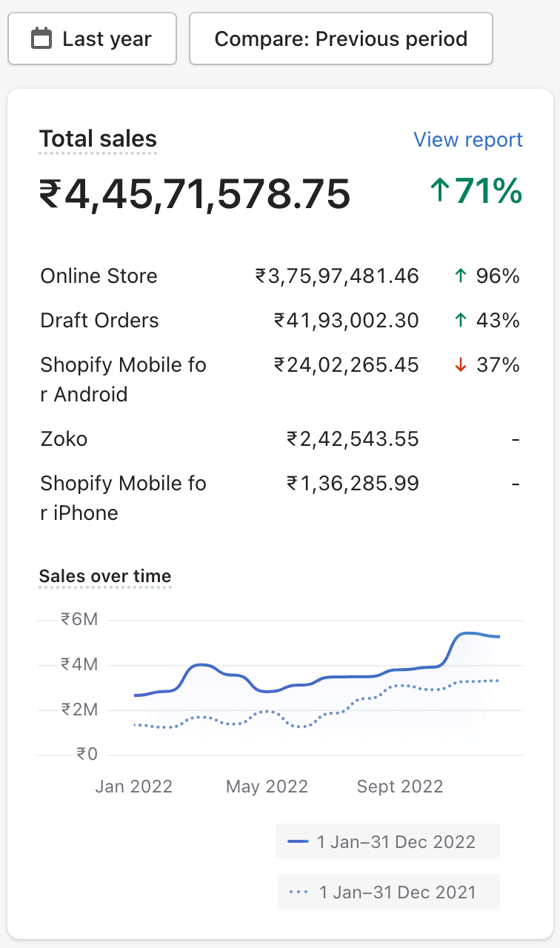Click the Zoko channel label
The height and width of the screenshot is (948, 560).
pyautogui.click(x=64, y=439)
